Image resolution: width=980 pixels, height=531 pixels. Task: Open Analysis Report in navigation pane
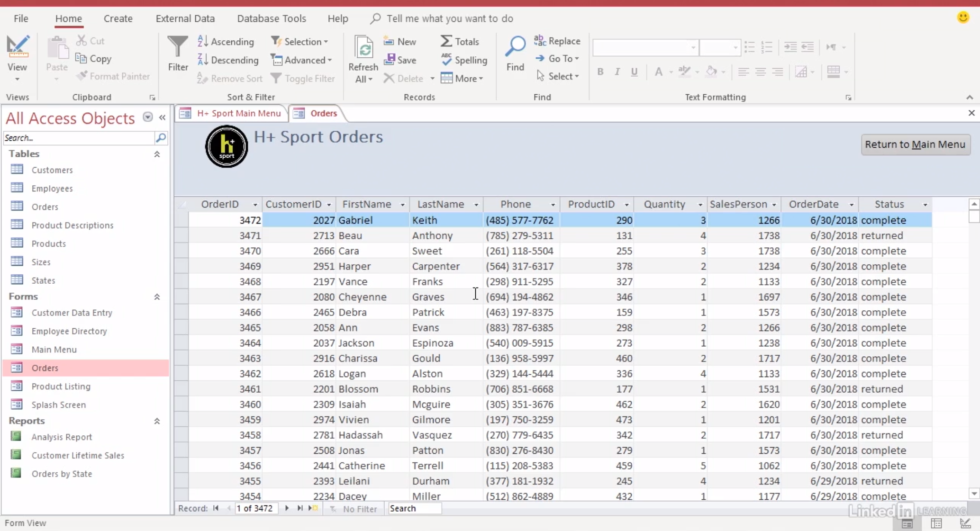click(x=62, y=437)
